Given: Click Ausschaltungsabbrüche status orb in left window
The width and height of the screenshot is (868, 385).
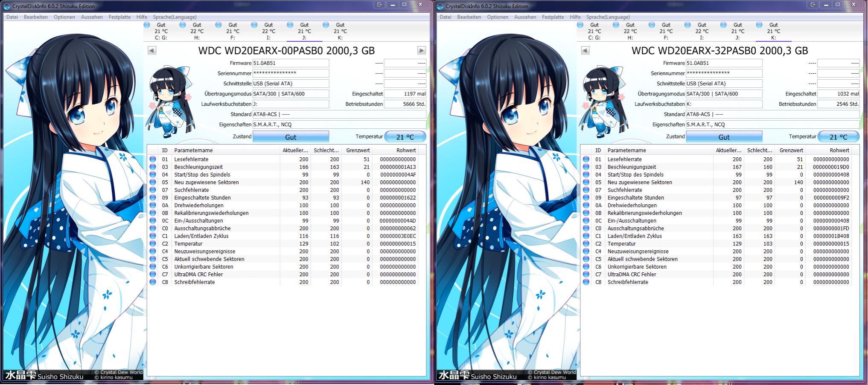Looking at the screenshot, I should [x=153, y=229].
